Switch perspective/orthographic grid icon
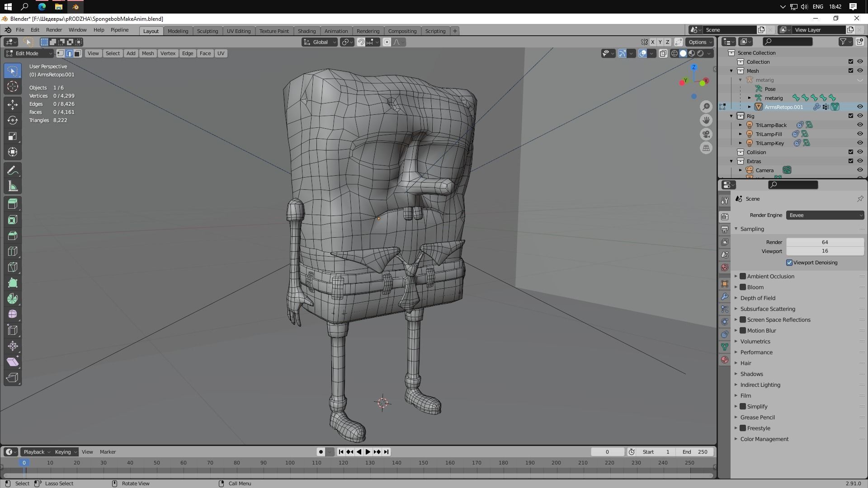The width and height of the screenshot is (868, 488). (706, 148)
